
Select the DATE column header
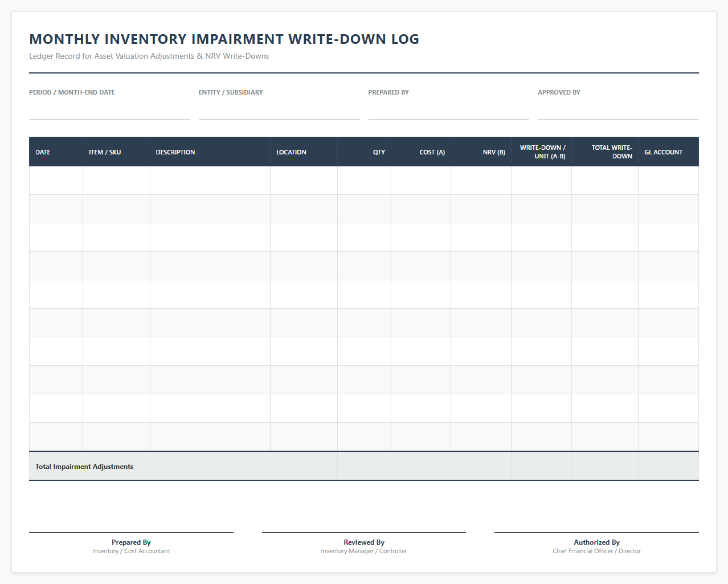(x=56, y=152)
